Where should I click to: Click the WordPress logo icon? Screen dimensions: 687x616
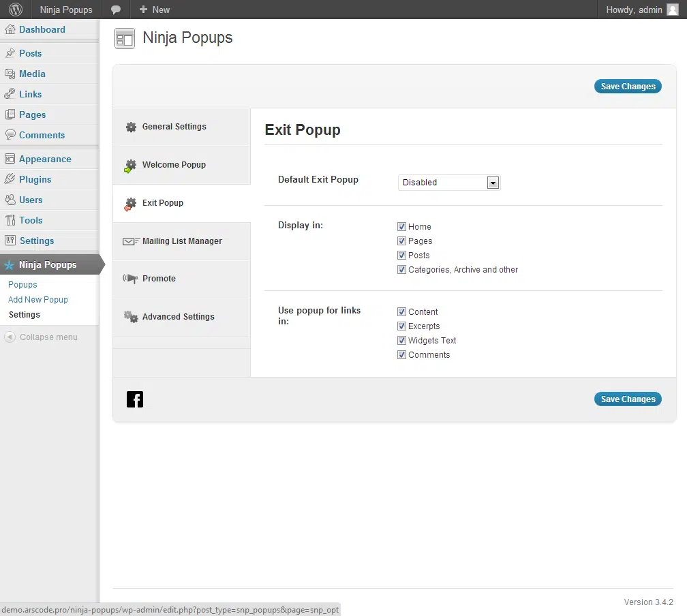tap(15, 10)
